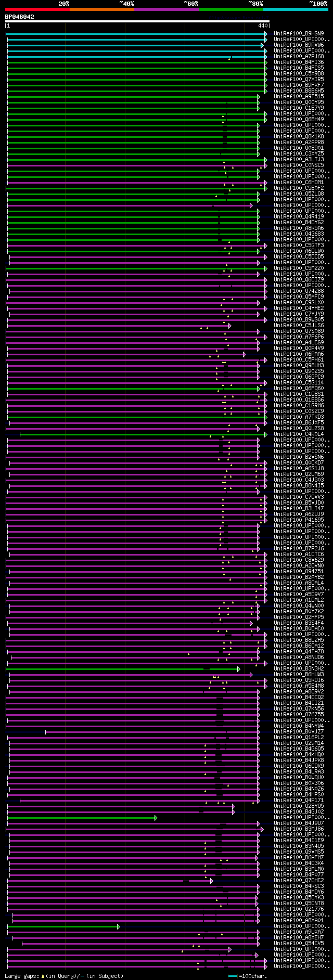Viewport: 333px width, 980px height.
Task: Select label UniRef100_A6QLW0
Action: coord(299,251)
